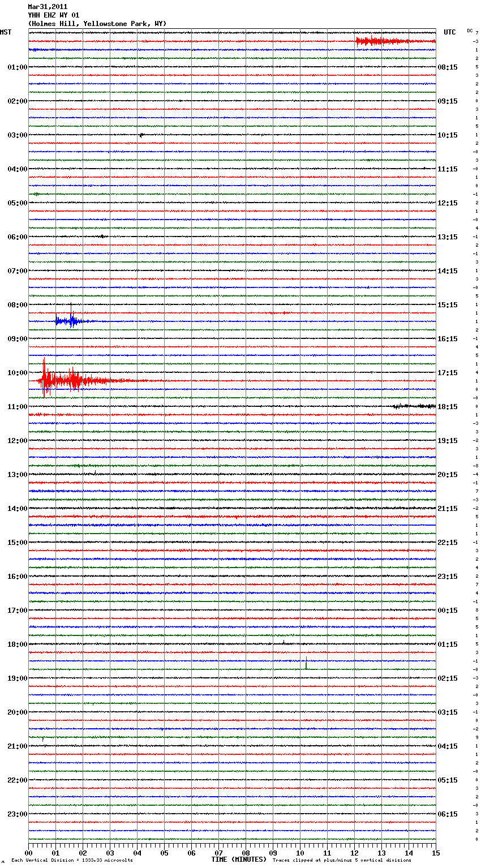Click the 10:15 UTC time label

448,135
